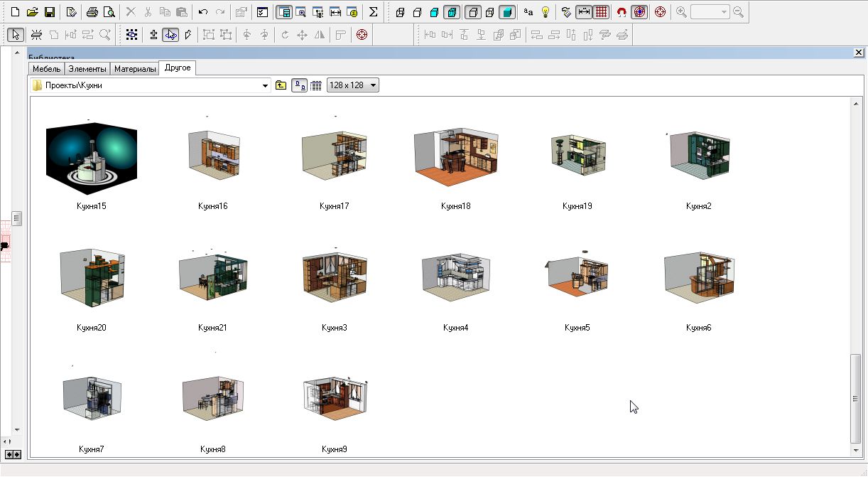868x477 pixels.
Task: Toggle the dimension arrows icon in the top toolbar
Action: tap(584, 12)
